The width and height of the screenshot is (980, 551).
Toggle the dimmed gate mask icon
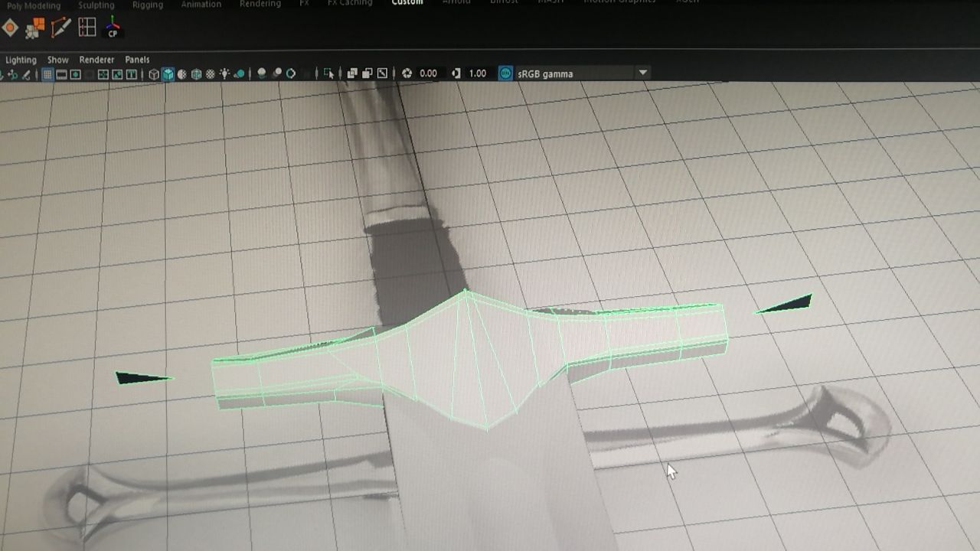[90, 74]
